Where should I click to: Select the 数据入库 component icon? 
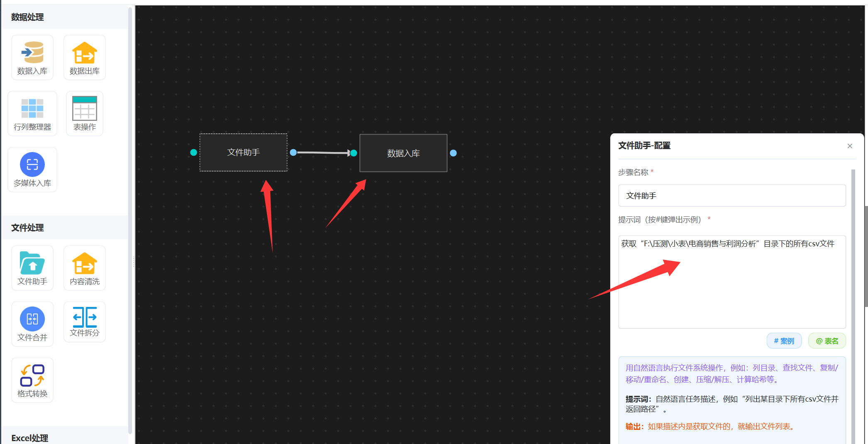click(32, 53)
